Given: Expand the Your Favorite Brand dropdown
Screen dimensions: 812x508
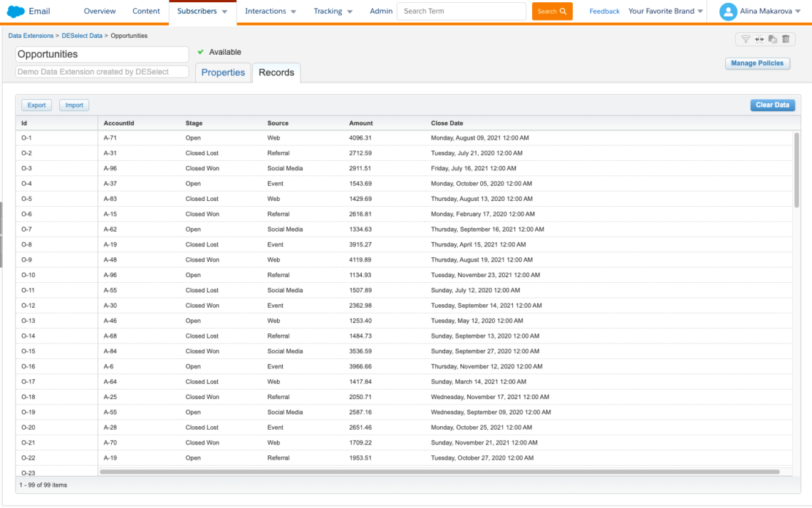Looking at the screenshot, I should pyautogui.click(x=665, y=11).
